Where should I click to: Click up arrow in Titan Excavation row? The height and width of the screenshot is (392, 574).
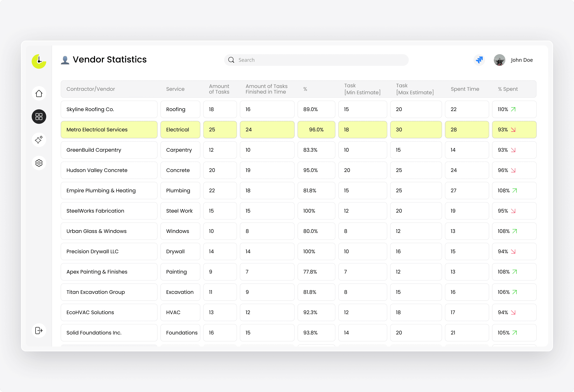515,292
